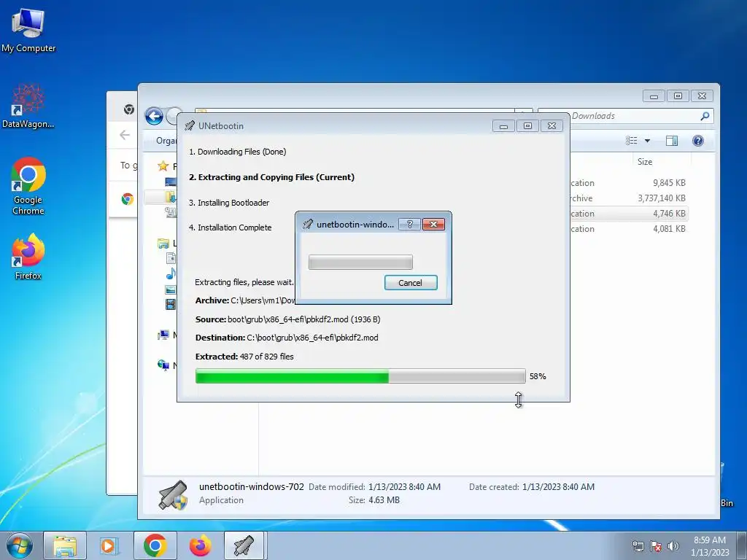Open File Explorer from the taskbar
This screenshot has height=560, width=747.
tap(65, 545)
